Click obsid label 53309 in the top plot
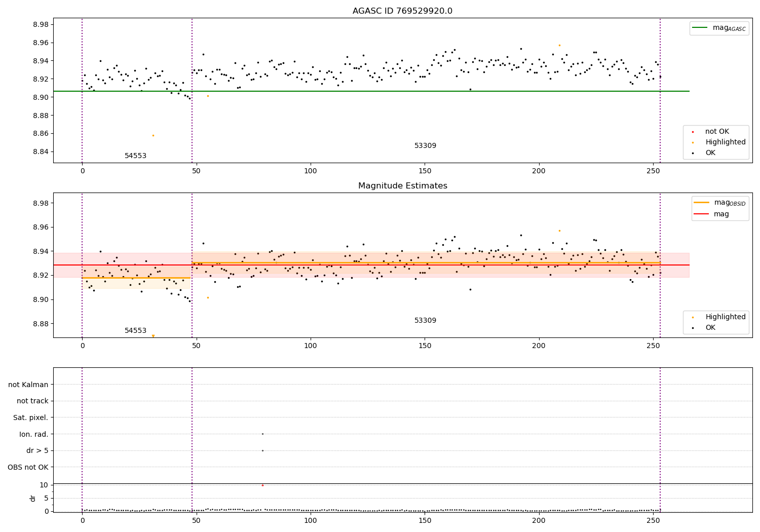The image size is (760, 532). pos(425,146)
